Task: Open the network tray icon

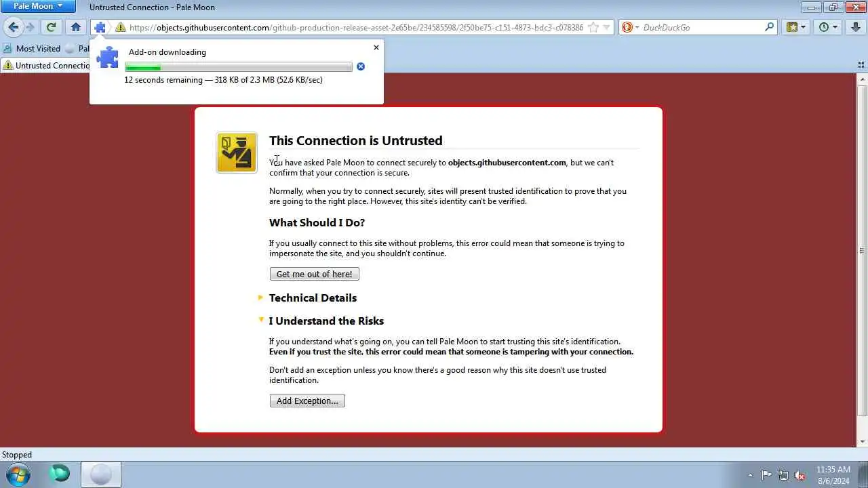Action: click(783, 475)
